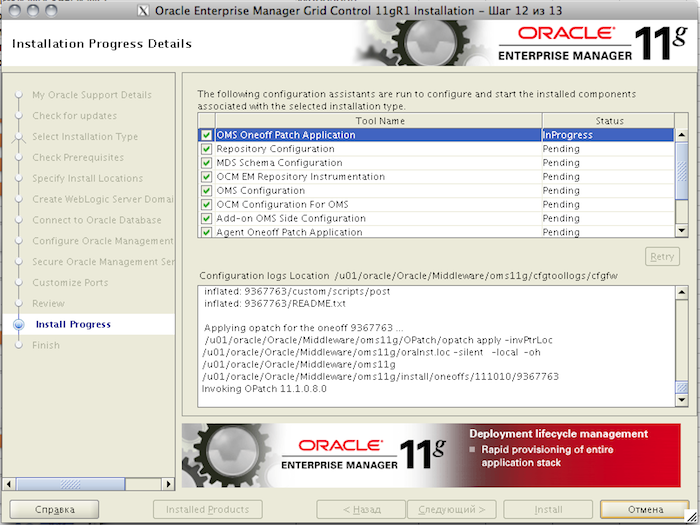Image resolution: width=700 pixels, height=525 pixels.
Task: Click the Install button
Action: coord(548,509)
